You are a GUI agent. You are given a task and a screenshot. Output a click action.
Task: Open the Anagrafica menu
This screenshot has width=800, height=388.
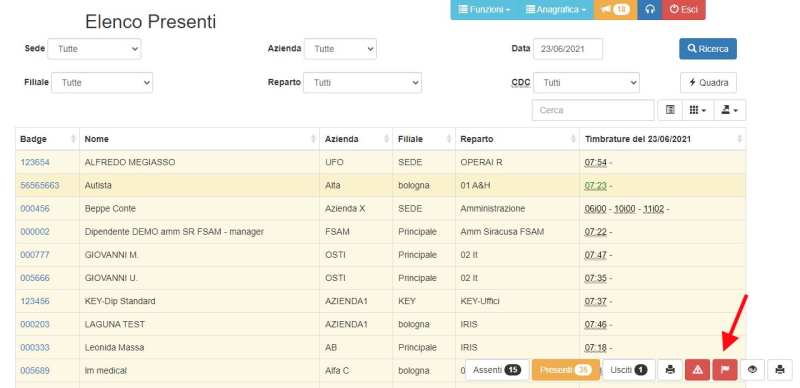coord(556,10)
